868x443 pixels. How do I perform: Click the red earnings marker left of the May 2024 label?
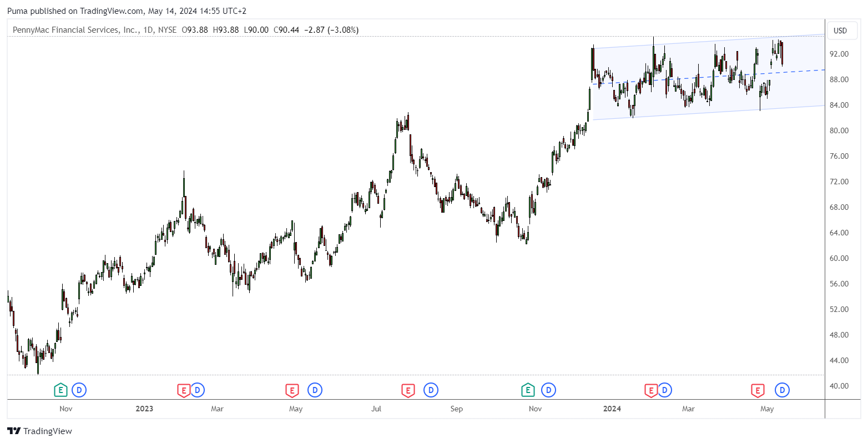click(758, 390)
